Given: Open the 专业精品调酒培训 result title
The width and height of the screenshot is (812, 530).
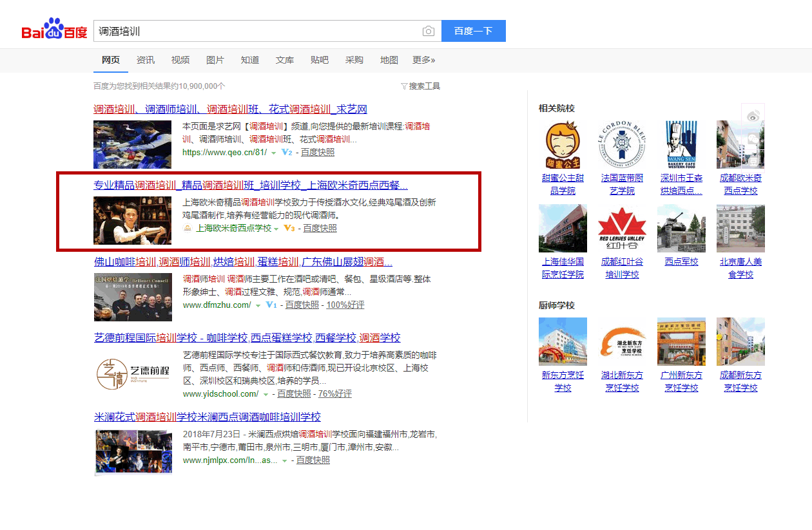Looking at the screenshot, I should click(x=251, y=185).
